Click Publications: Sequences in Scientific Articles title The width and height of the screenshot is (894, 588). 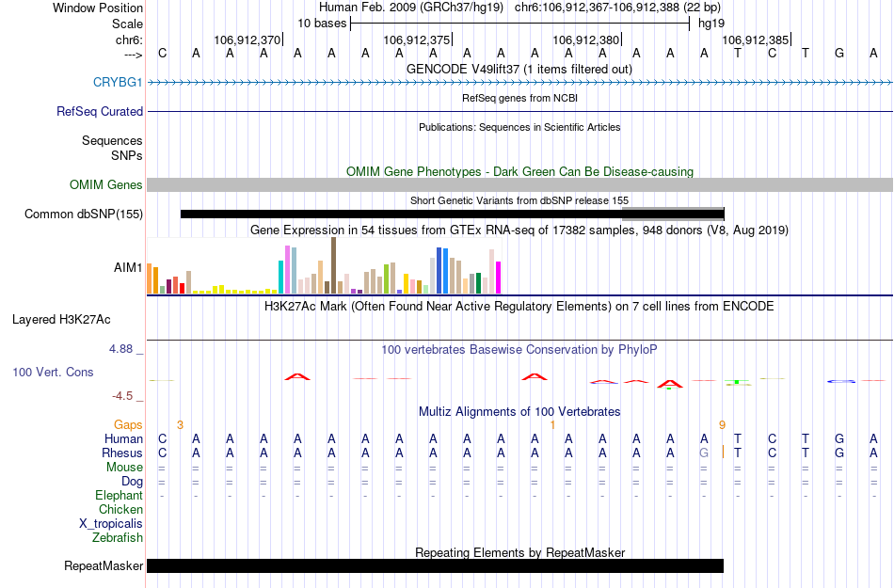click(519, 127)
